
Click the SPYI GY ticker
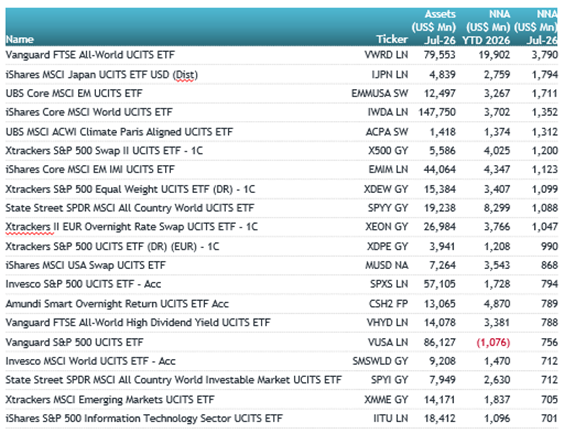(x=390, y=379)
